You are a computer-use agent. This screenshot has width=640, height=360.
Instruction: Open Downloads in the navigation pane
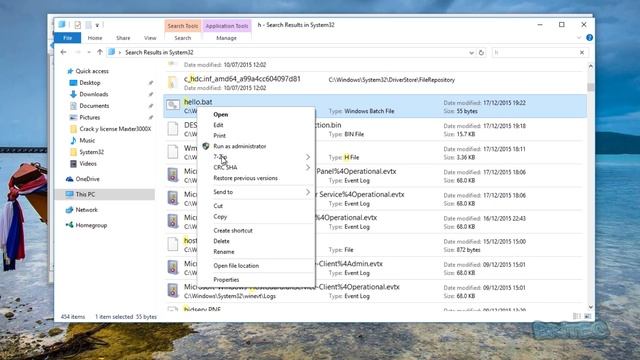pyautogui.click(x=93, y=94)
